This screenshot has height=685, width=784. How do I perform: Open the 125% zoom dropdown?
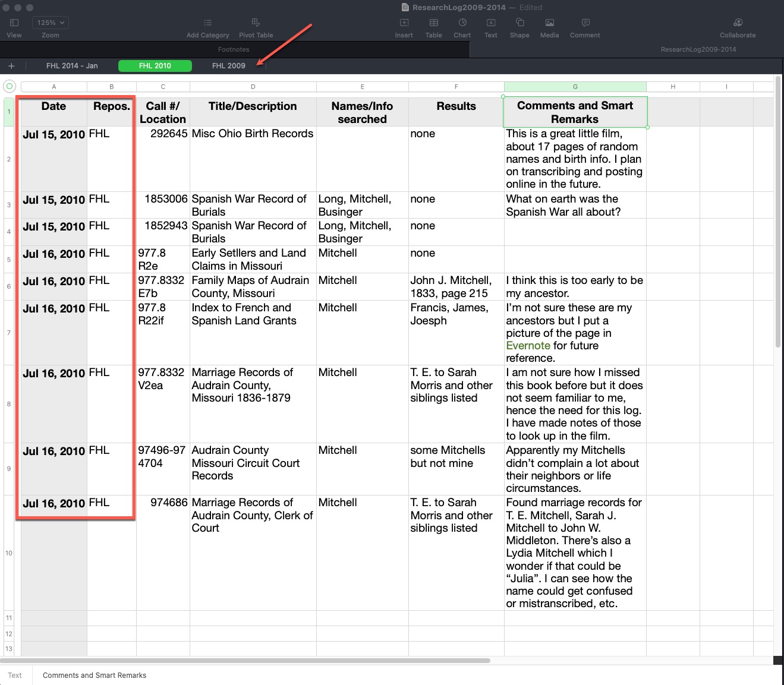point(50,22)
